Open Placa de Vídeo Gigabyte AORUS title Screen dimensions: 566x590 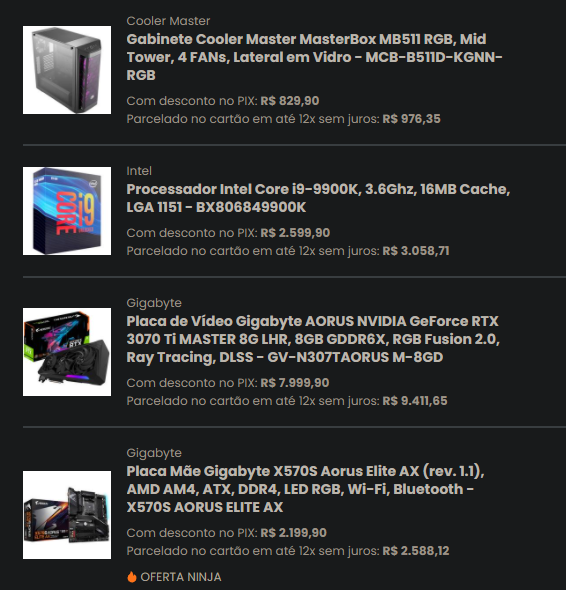(x=313, y=339)
